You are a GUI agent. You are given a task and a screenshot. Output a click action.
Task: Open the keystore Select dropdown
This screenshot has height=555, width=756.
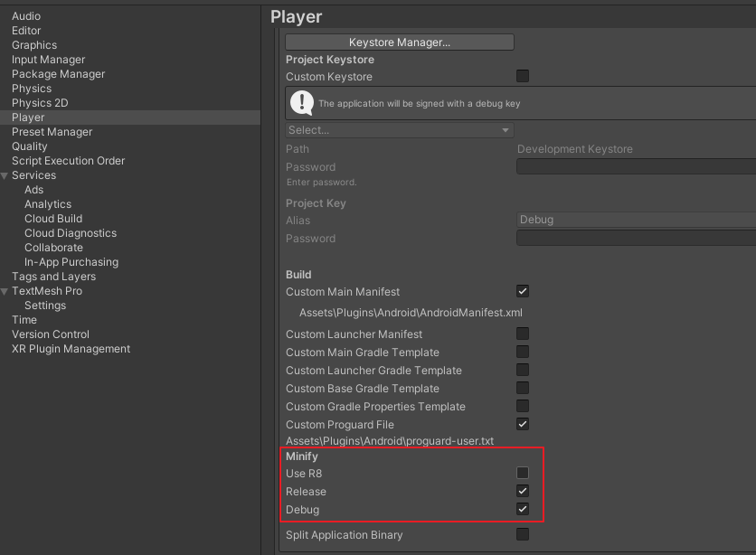coord(399,130)
